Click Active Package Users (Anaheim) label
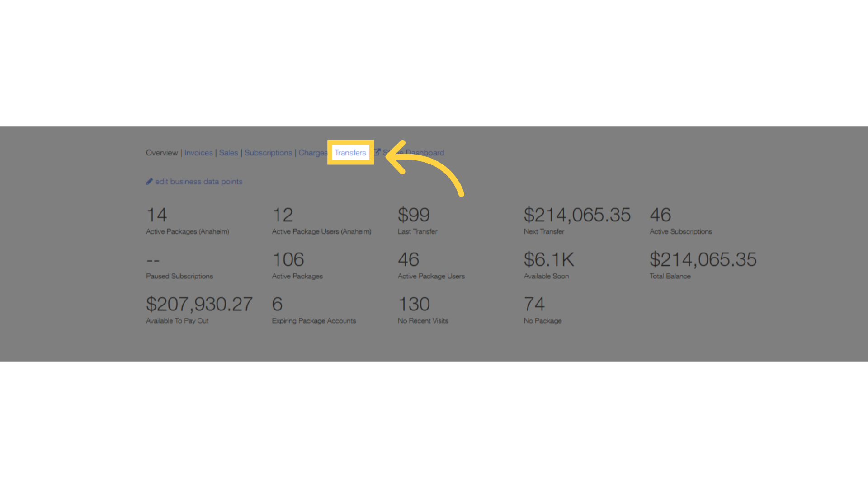The width and height of the screenshot is (868, 488). point(321,231)
